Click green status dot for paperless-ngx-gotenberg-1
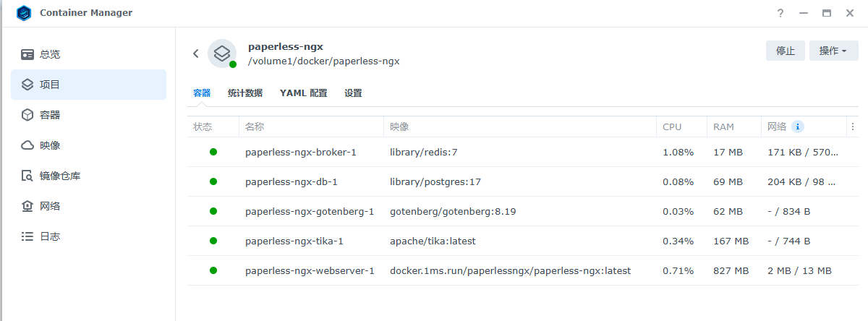Screen dimensions: 868x321 click(213, 211)
